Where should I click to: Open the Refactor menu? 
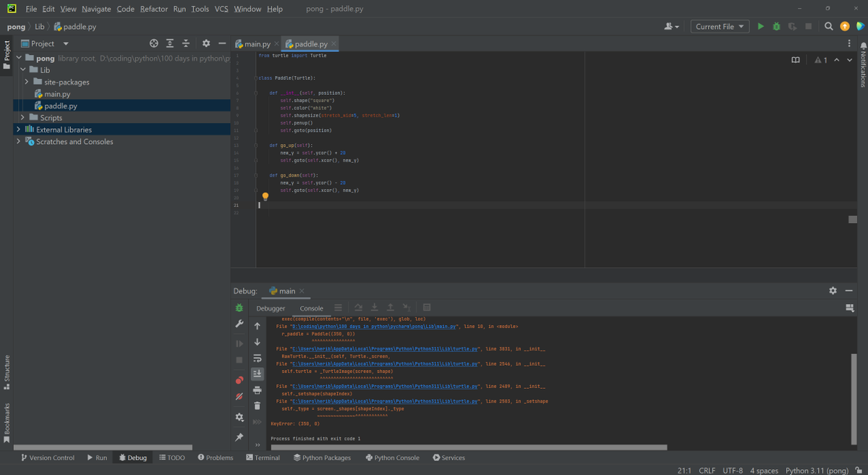(154, 9)
